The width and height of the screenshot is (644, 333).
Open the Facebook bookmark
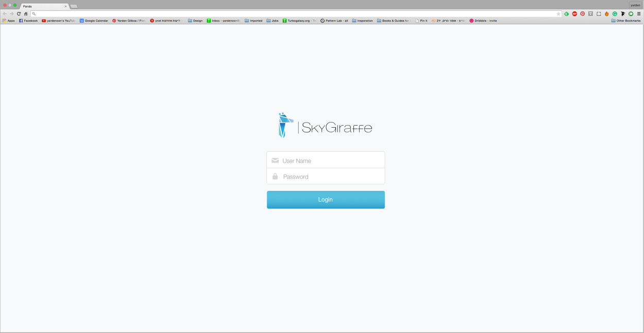[x=28, y=21]
